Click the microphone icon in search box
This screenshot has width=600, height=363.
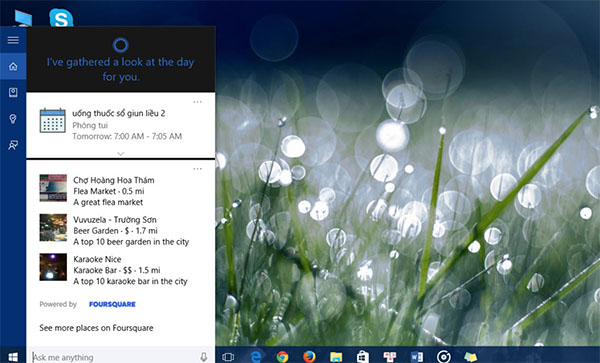click(x=204, y=357)
